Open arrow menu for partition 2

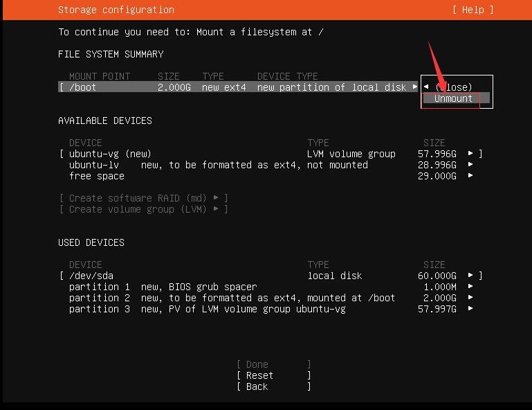[470, 298]
